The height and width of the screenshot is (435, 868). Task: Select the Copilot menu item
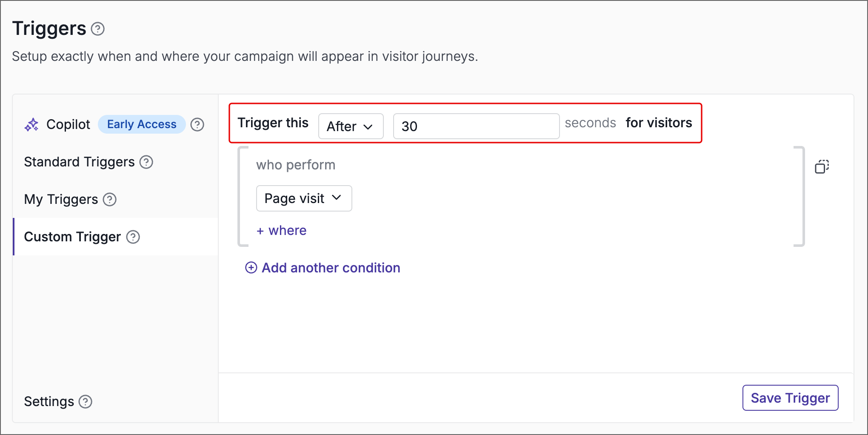(68, 125)
